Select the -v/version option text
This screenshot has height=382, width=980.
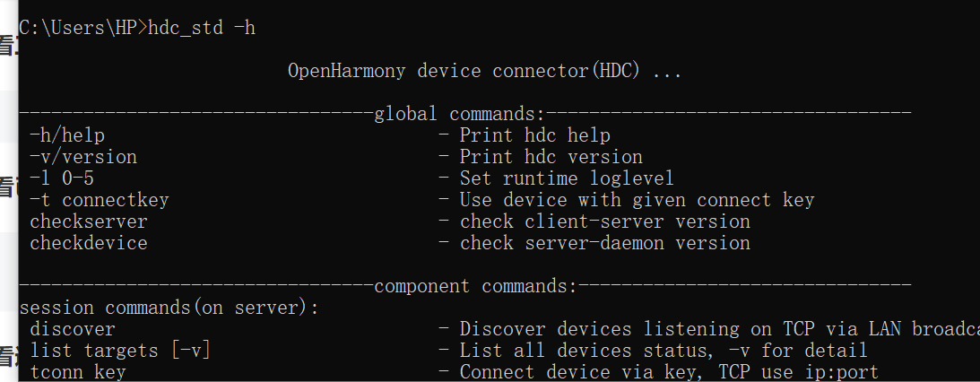click(83, 157)
